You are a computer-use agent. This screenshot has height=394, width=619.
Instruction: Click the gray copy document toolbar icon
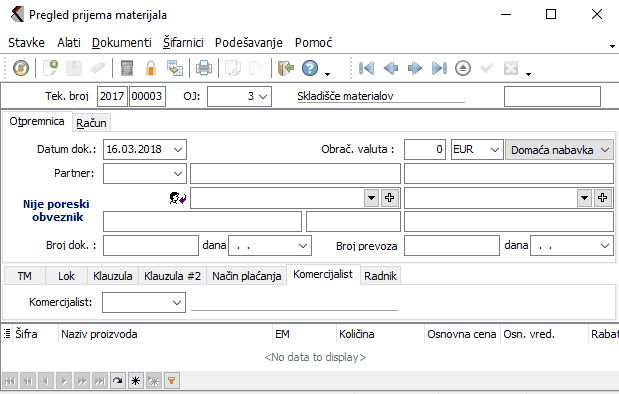(x=233, y=68)
